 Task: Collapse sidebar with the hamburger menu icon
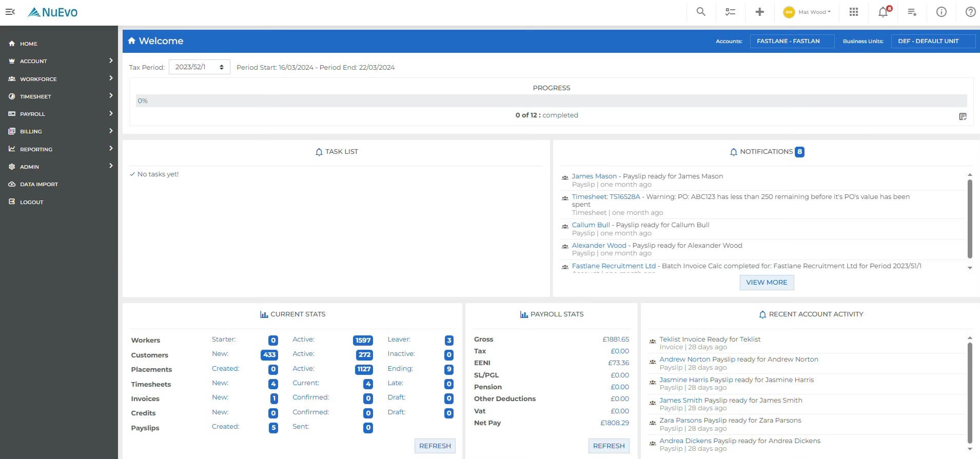coord(10,12)
